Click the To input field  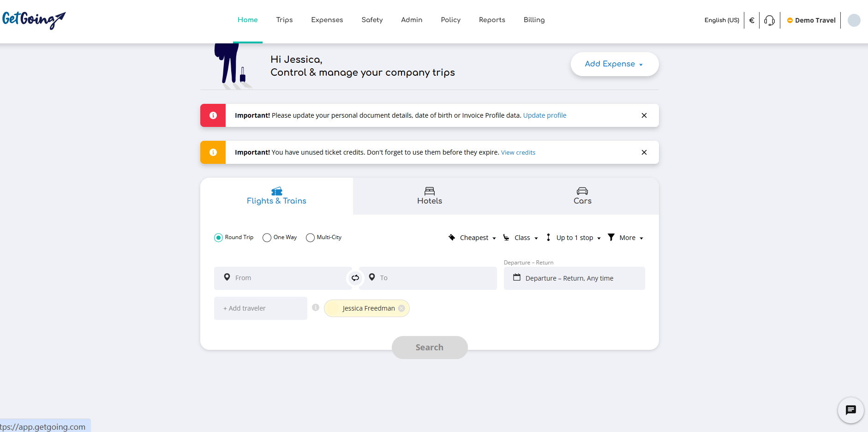pos(428,278)
